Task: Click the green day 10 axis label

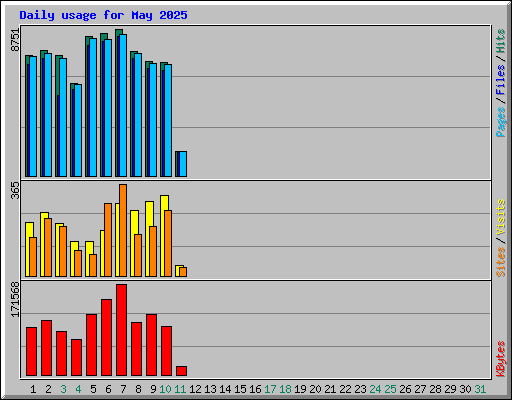Action: point(165,389)
